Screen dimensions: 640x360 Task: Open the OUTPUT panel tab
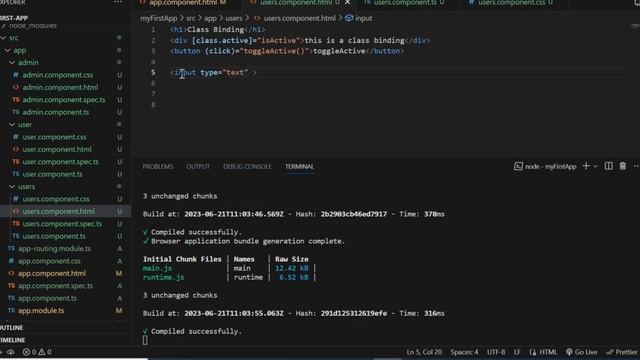pos(198,167)
